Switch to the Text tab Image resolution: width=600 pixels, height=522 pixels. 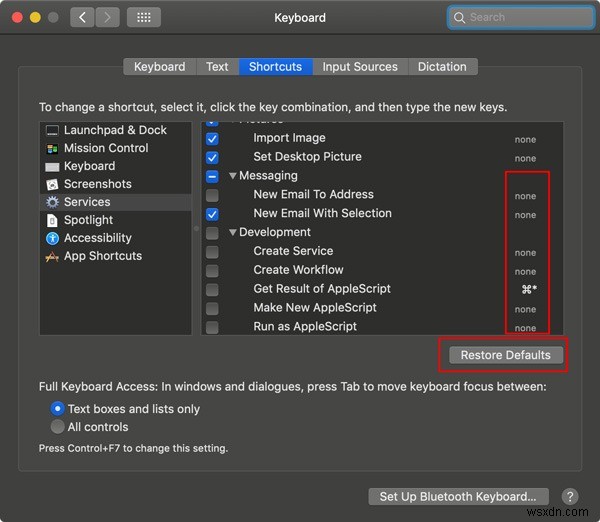217,67
